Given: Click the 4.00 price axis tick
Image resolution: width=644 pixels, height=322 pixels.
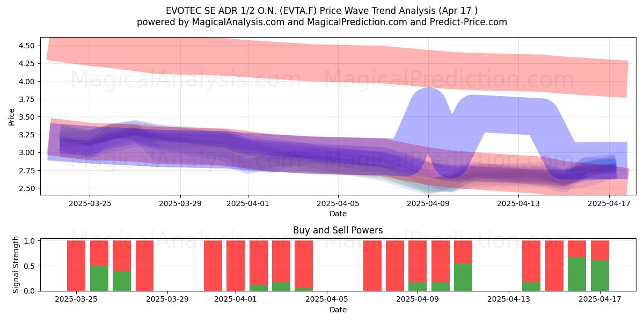Looking at the screenshot, I should click(x=26, y=82).
